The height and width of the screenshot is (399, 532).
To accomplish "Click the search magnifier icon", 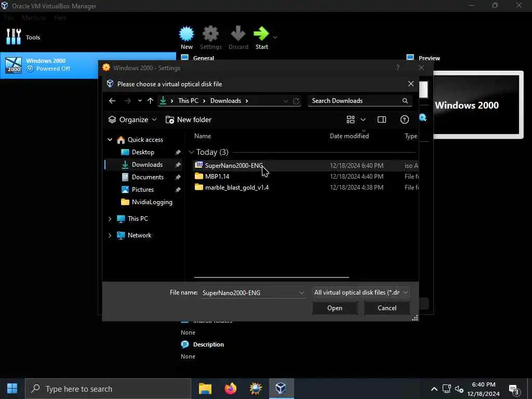I will pyautogui.click(x=405, y=101).
